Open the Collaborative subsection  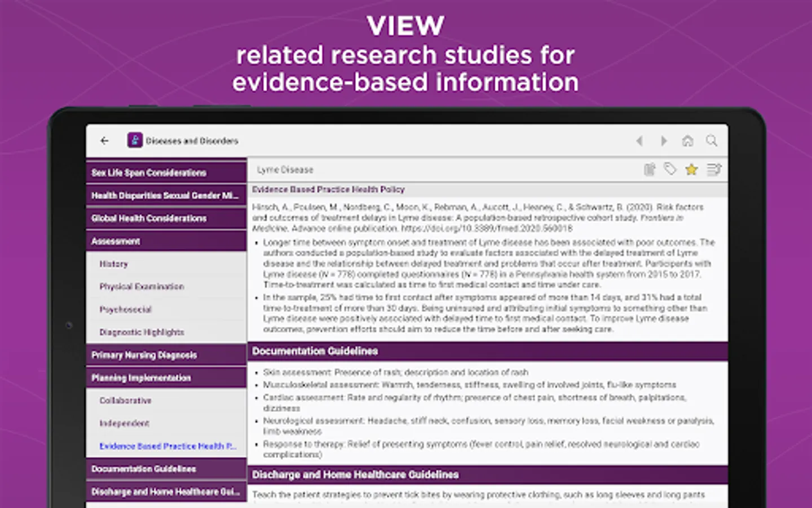coord(166,400)
